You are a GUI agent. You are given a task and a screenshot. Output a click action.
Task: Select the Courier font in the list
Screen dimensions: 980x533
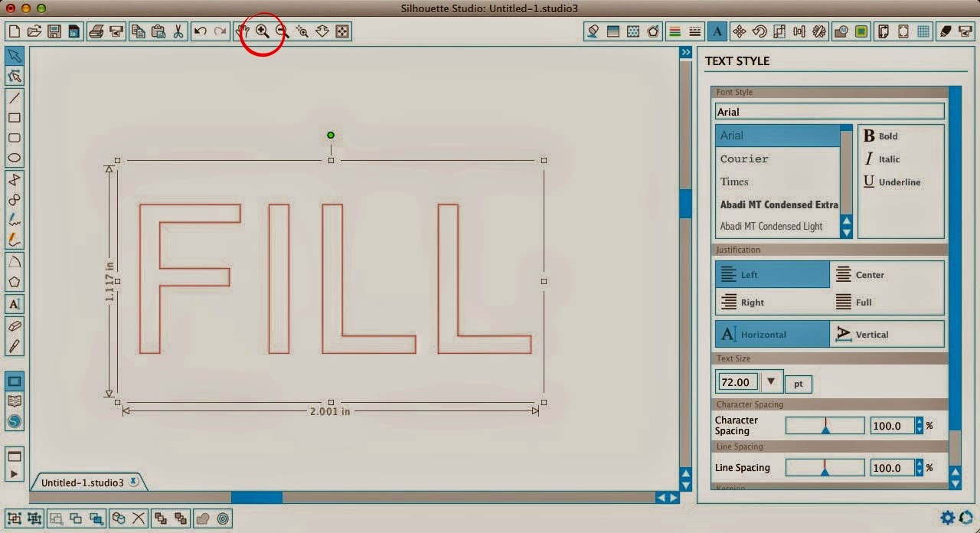pyautogui.click(x=743, y=159)
